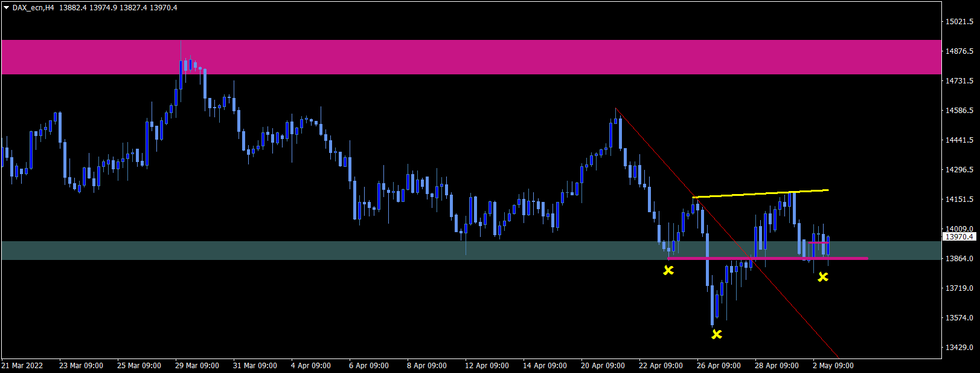Image resolution: width=980 pixels, height=373 pixels.
Task: Click the 2 May 09:00 time label
Action: (x=833, y=366)
